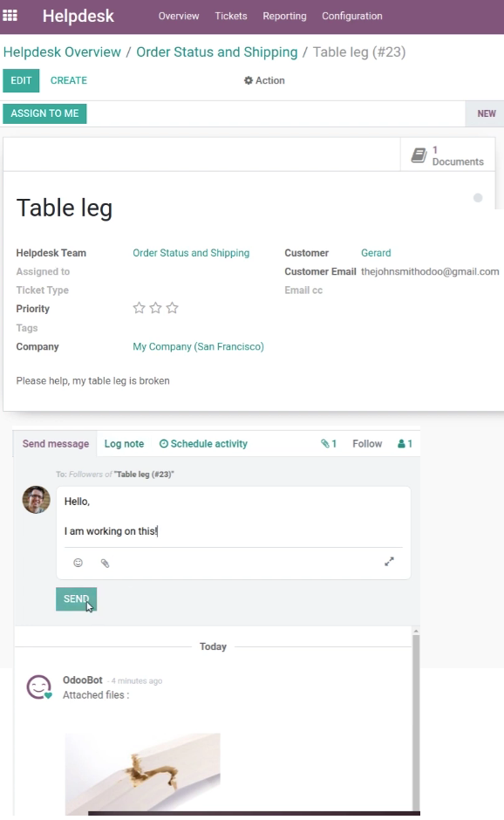Click the OdooBot avatar icon
This screenshot has height=820, width=504.
(x=39, y=687)
